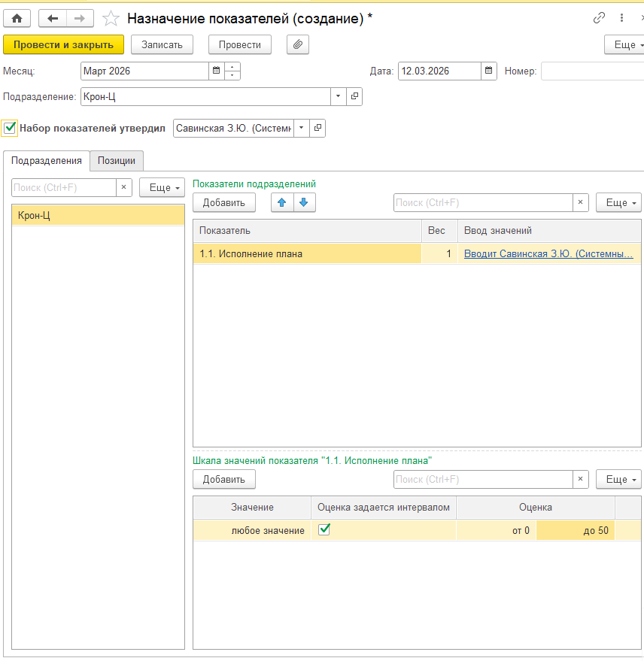Copy document link using chain icon
644x661 pixels.
click(600, 18)
